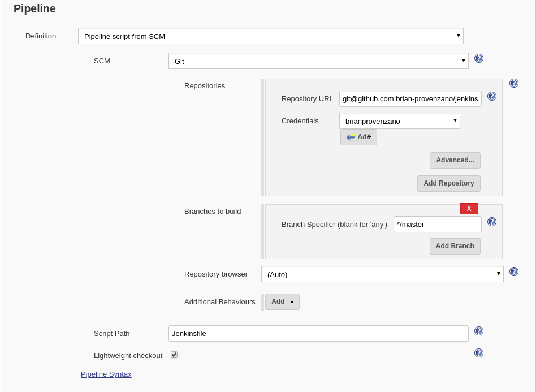Toggle the Lightweight checkout checkbox
Image resolution: width=536 pixels, height=392 pixels.
174,355
